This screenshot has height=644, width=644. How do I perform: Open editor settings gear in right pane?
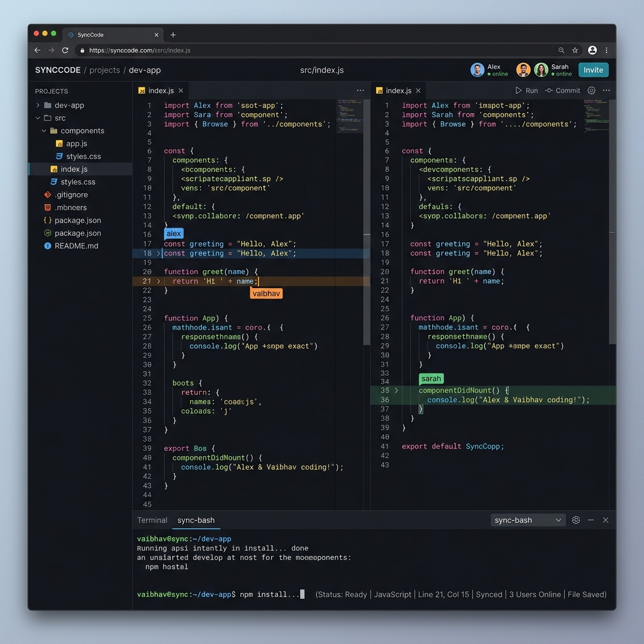(591, 91)
